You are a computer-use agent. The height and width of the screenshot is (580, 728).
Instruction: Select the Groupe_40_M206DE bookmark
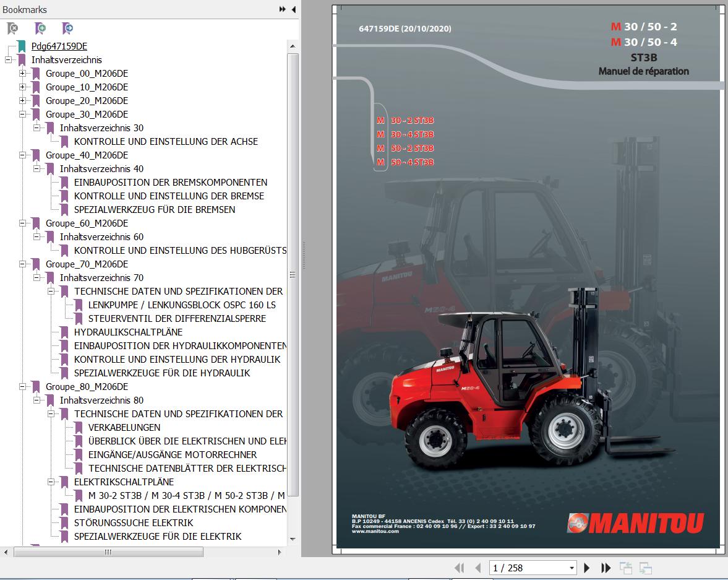pyautogui.click(x=87, y=155)
